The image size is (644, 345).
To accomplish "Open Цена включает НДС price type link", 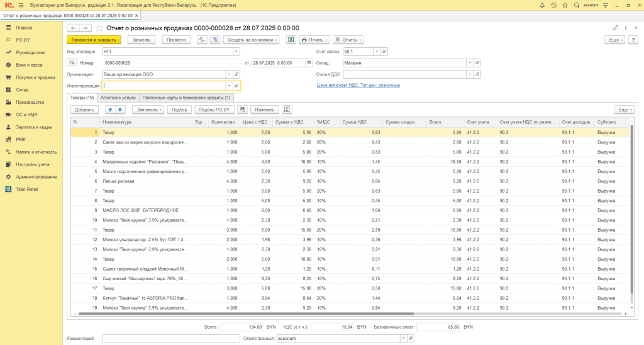I will tap(358, 85).
